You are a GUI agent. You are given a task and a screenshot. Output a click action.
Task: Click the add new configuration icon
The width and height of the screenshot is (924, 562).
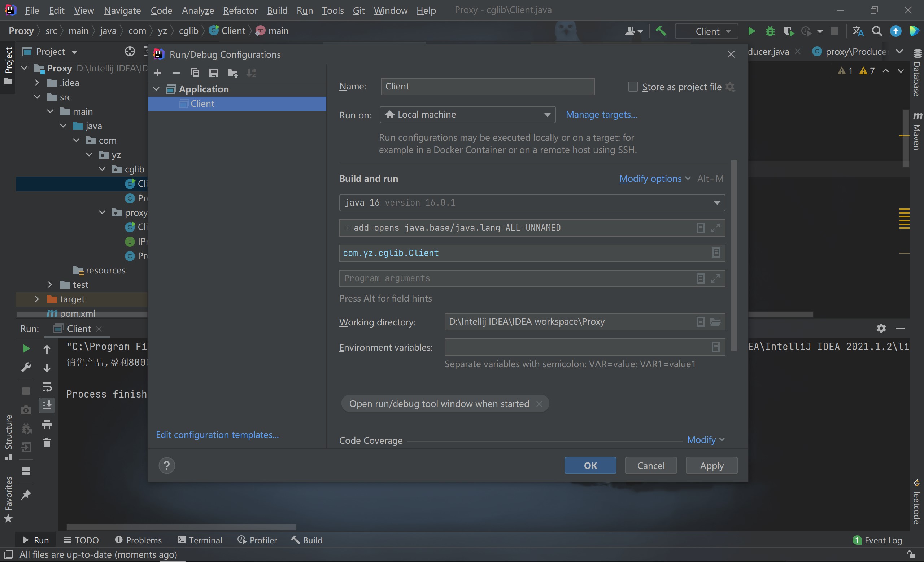[x=156, y=72]
